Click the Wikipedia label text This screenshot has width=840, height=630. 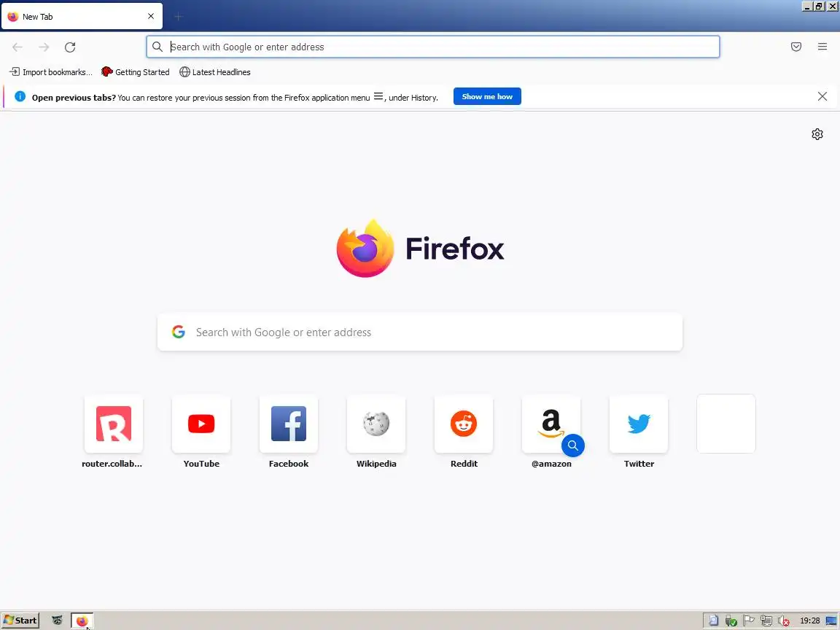tap(376, 464)
